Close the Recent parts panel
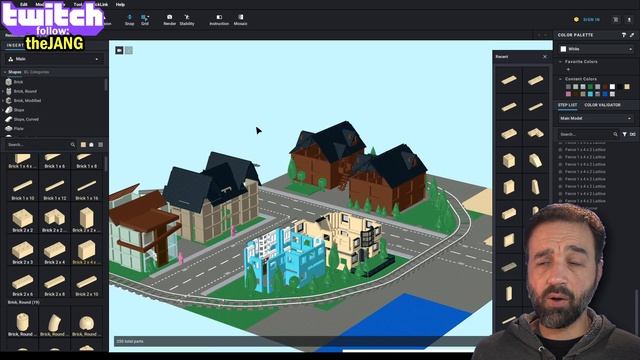The height and width of the screenshot is (360, 640). [545, 57]
